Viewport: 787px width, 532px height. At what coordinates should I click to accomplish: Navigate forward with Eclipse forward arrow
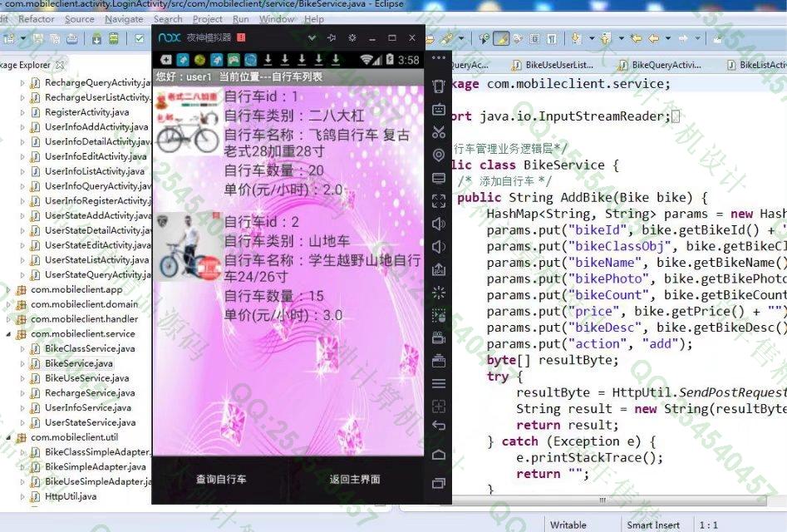683,38
